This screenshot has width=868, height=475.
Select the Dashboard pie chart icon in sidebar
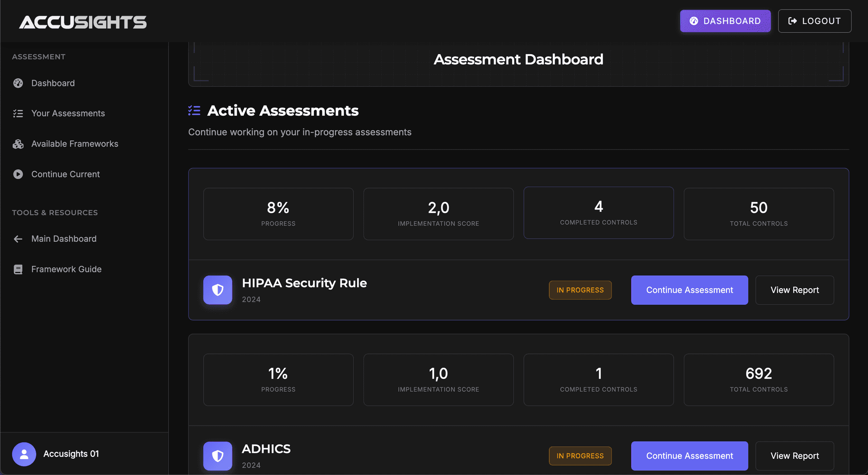(18, 83)
